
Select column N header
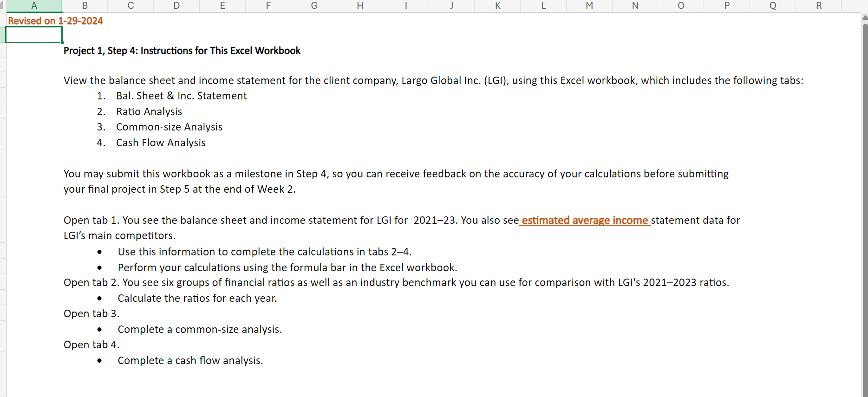(635, 6)
